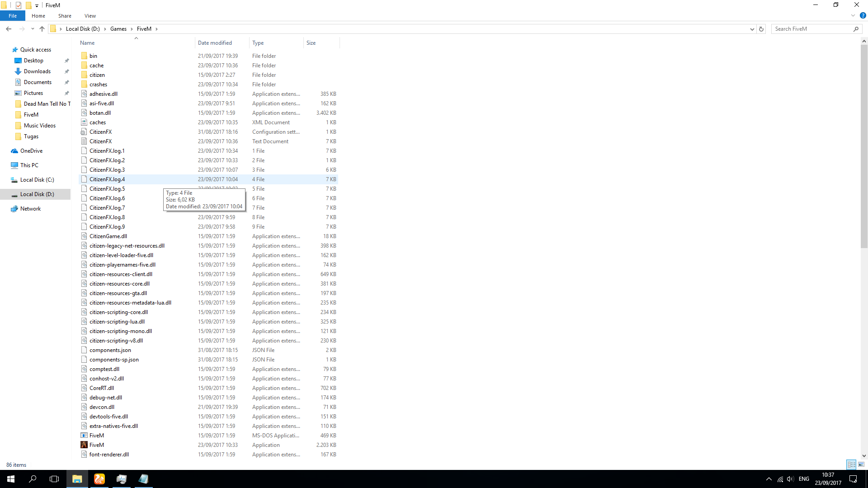The height and width of the screenshot is (488, 868).
Task: Select FiveM MS-DOS application icon
Action: (x=84, y=436)
